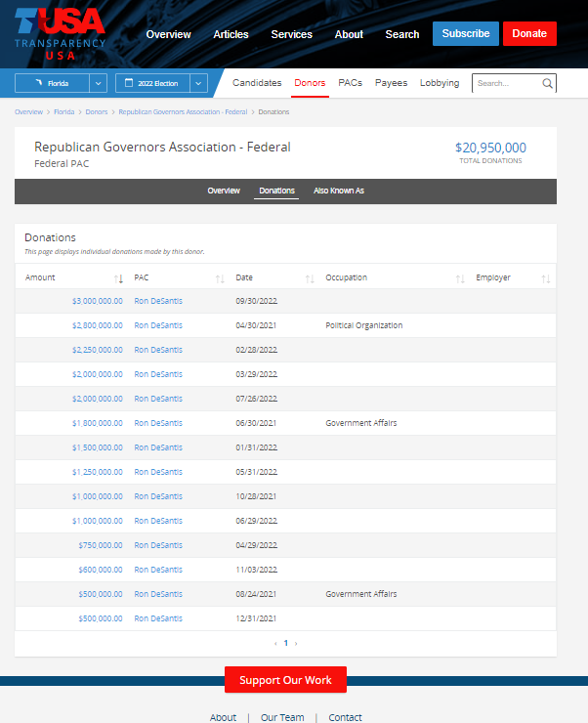Open the $600,000.00 donation amount link
Image resolution: width=588 pixels, height=723 pixels.
point(101,570)
